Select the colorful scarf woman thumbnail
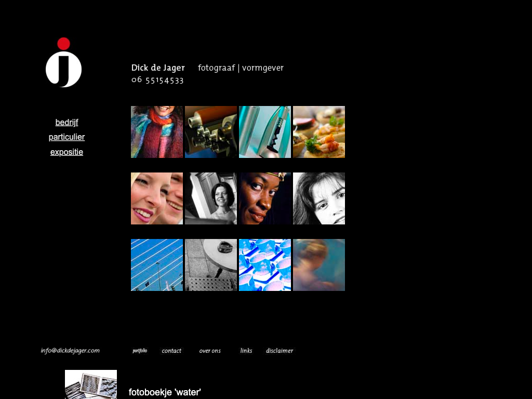Viewport: 532px width, 399px height. click(157, 132)
